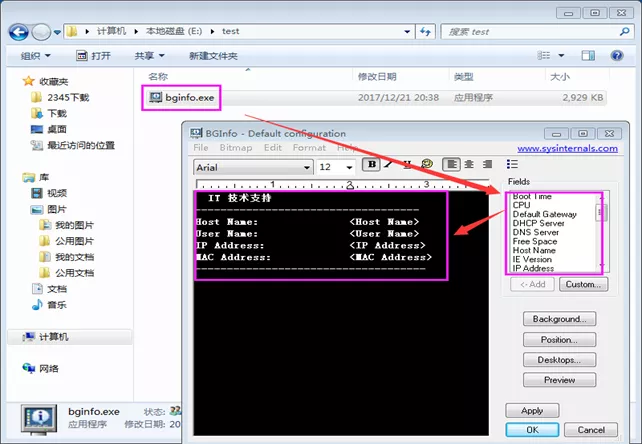The image size is (642, 444).
Task: Select the bginfo.exe file icon
Action: (x=156, y=98)
